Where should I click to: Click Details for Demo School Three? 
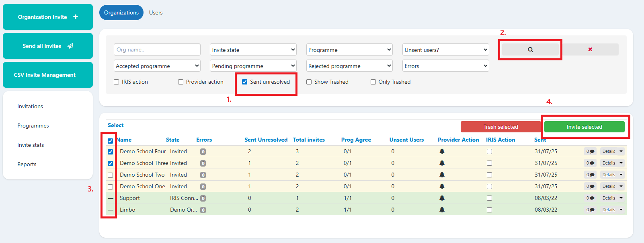[x=609, y=163]
